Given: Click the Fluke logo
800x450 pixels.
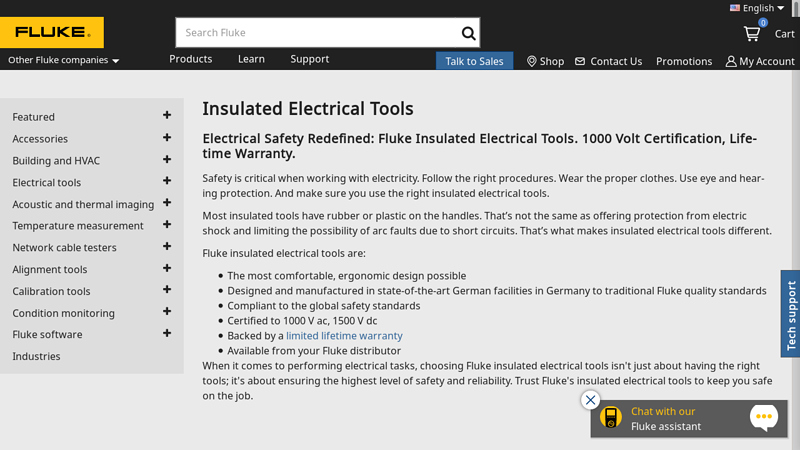Looking at the screenshot, I should [52, 32].
